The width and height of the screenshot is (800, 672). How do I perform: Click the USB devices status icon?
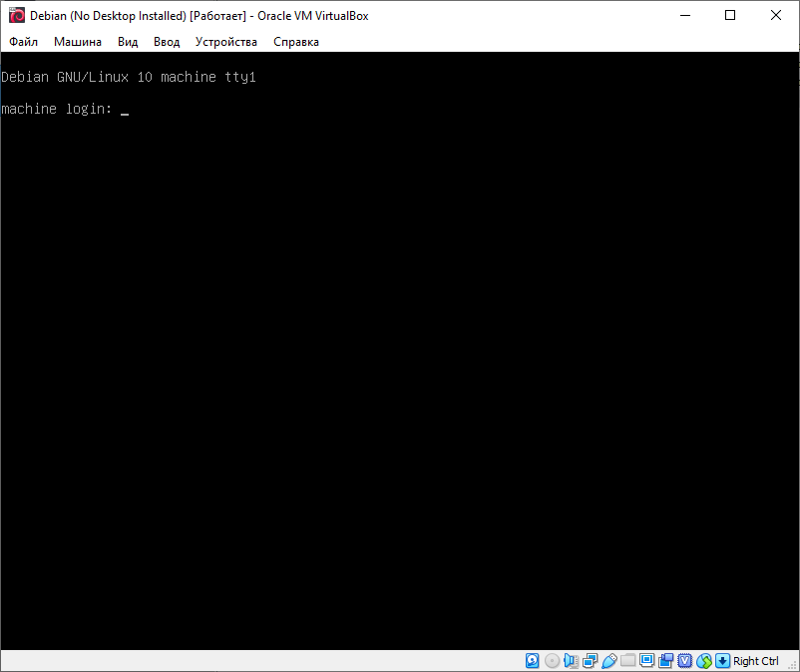click(608, 661)
